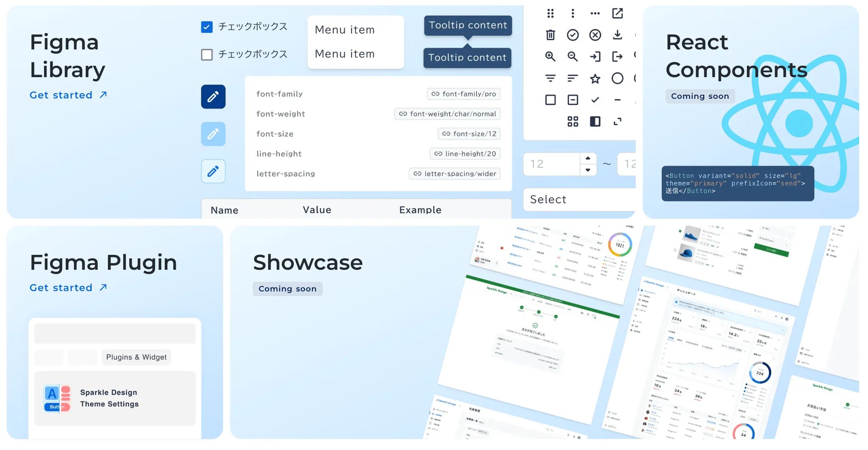Click the Button code snippet block
Viewport: 868px width, 450px height.
(738, 184)
